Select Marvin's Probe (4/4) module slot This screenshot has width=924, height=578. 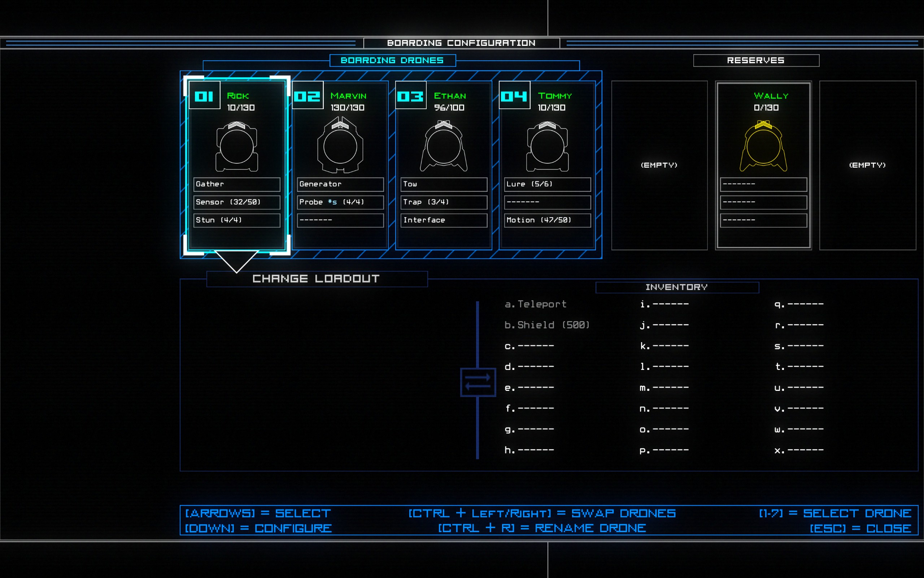click(x=340, y=202)
